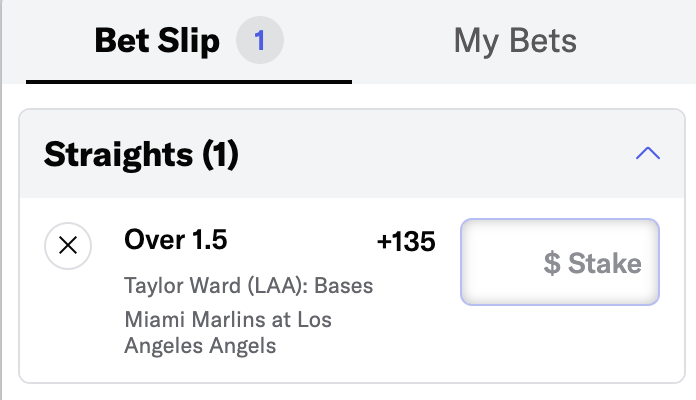
Task: Click the gray Straights header bar background
Action: coord(399,154)
